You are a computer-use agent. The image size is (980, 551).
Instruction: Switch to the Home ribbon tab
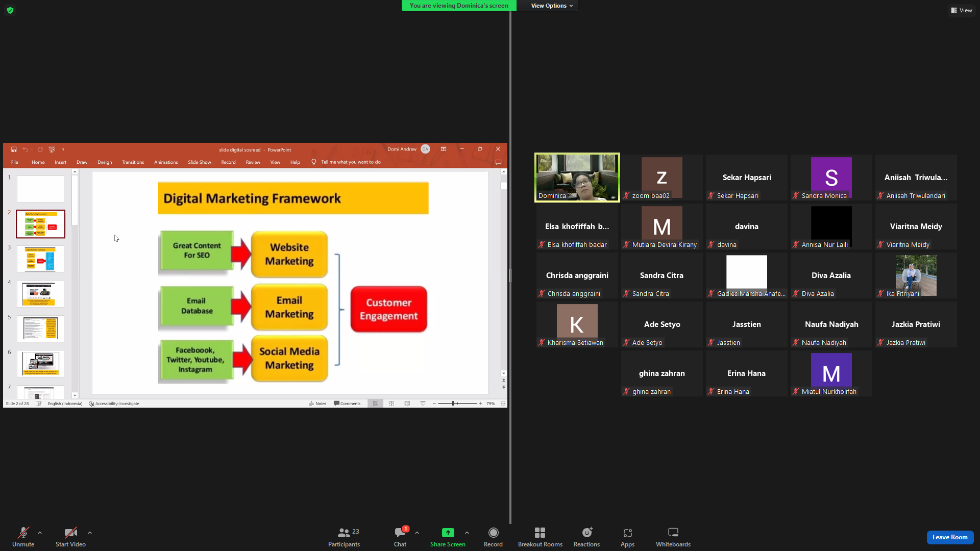pos(38,162)
